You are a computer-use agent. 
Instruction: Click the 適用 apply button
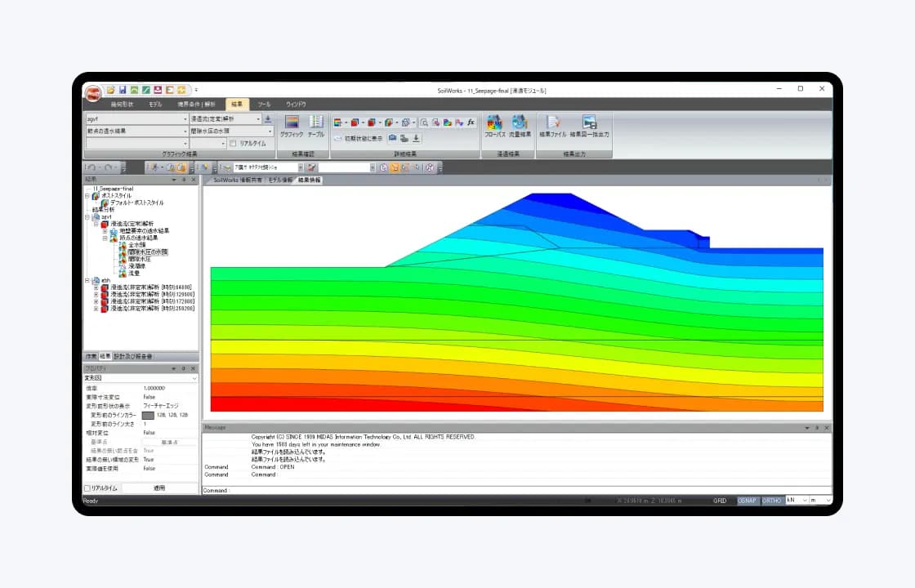(x=159, y=488)
